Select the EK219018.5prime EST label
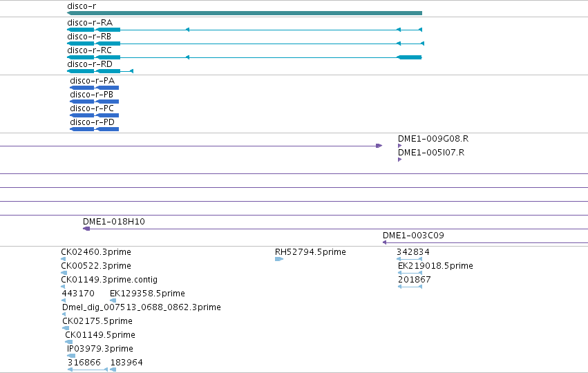 (435, 266)
